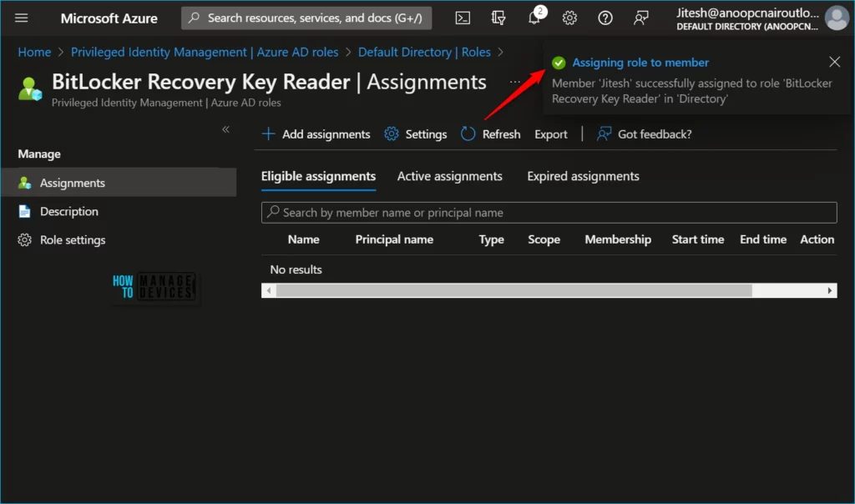Screen dimensions: 855x504
Task: Open the account avatar menu
Action: coord(837,18)
